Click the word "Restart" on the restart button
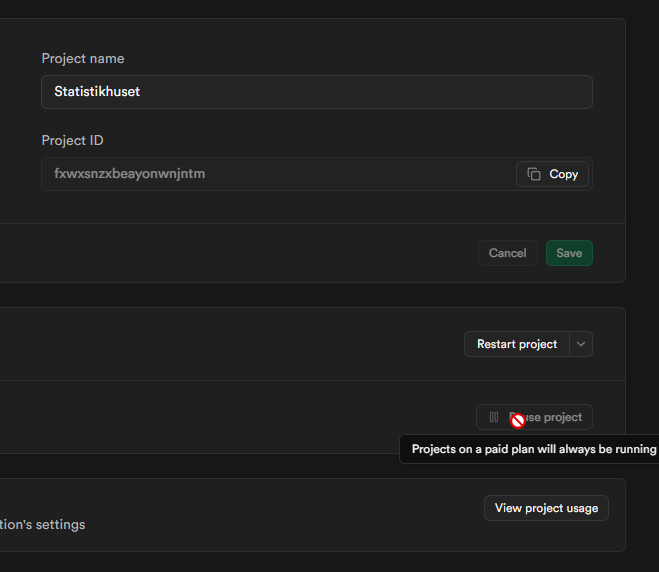This screenshot has height=572, width=659. pos(496,344)
